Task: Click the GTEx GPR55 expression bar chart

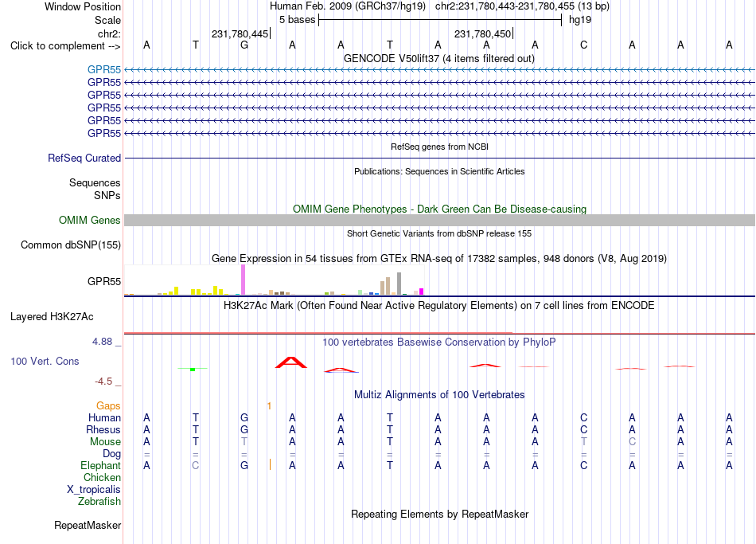Action: (x=274, y=280)
